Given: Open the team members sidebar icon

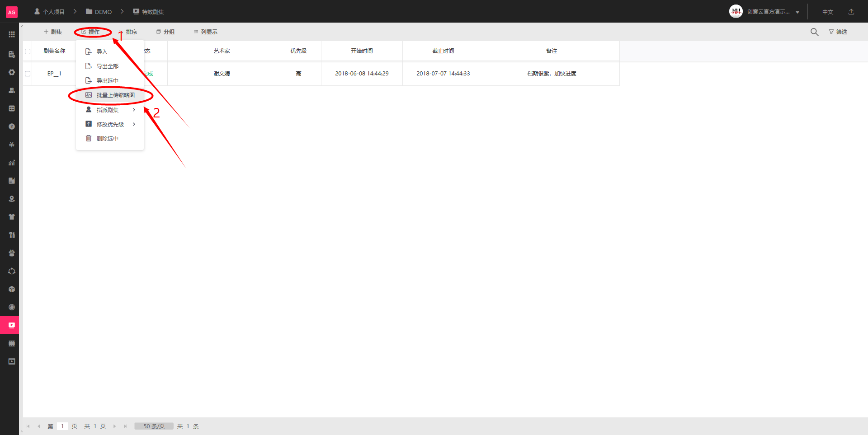Looking at the screenshot, I should tap(12, 90).
